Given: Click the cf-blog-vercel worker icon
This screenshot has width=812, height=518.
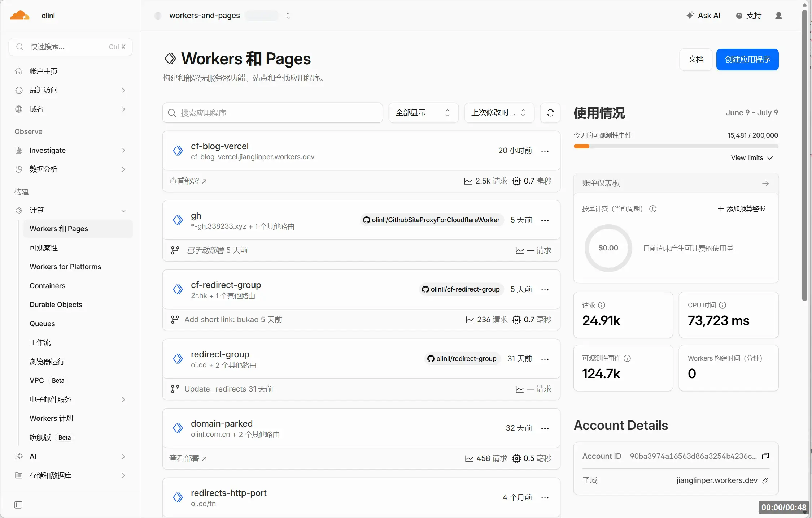Looking at the screenshot, I should coord(178,151).
